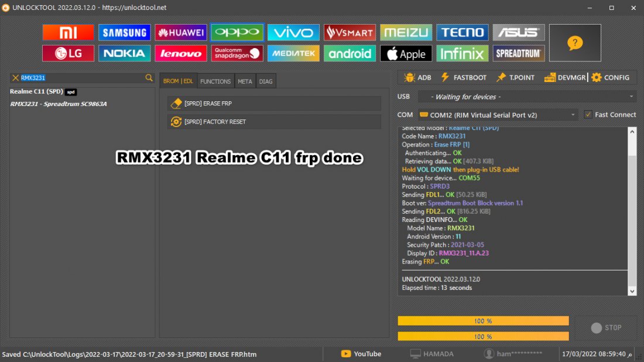This screenshot has height=362, width=644.
Task: Open the Android tile
Action: coord(350,53)
